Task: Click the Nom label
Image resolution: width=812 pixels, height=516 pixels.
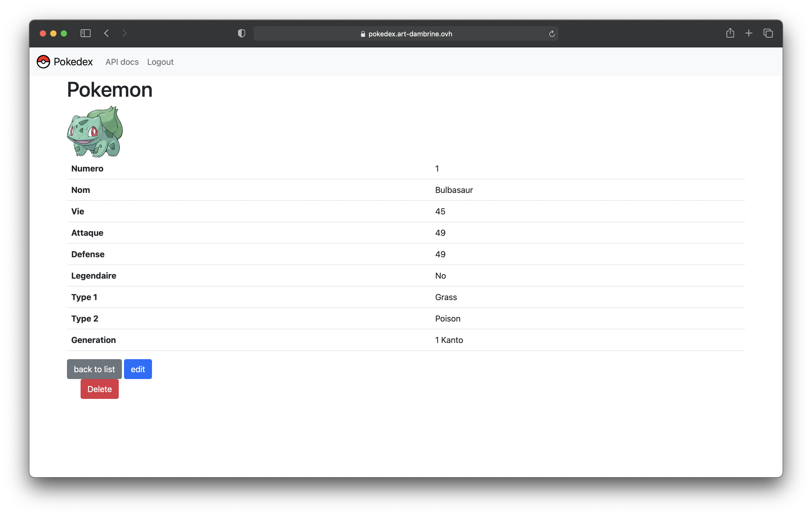Action: pyautogui.click(x=81, y=190)
